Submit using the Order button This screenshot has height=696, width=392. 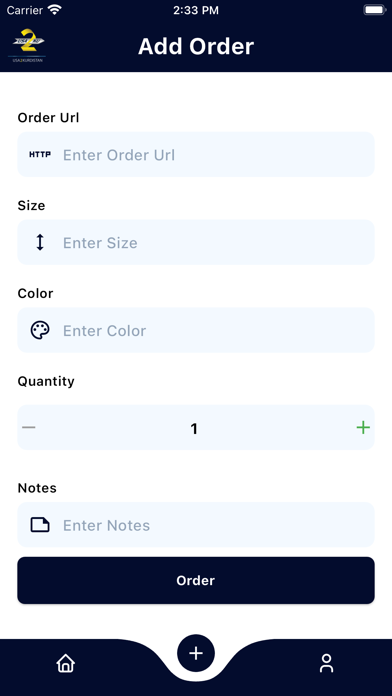coord(196,580)
